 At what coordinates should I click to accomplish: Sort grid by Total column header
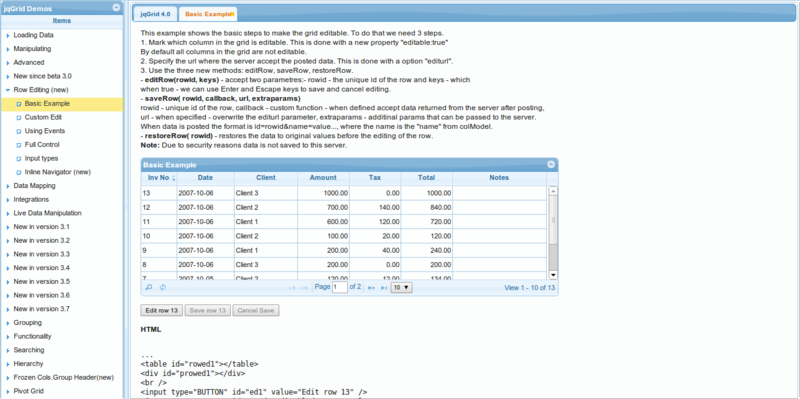coord(427,178)
